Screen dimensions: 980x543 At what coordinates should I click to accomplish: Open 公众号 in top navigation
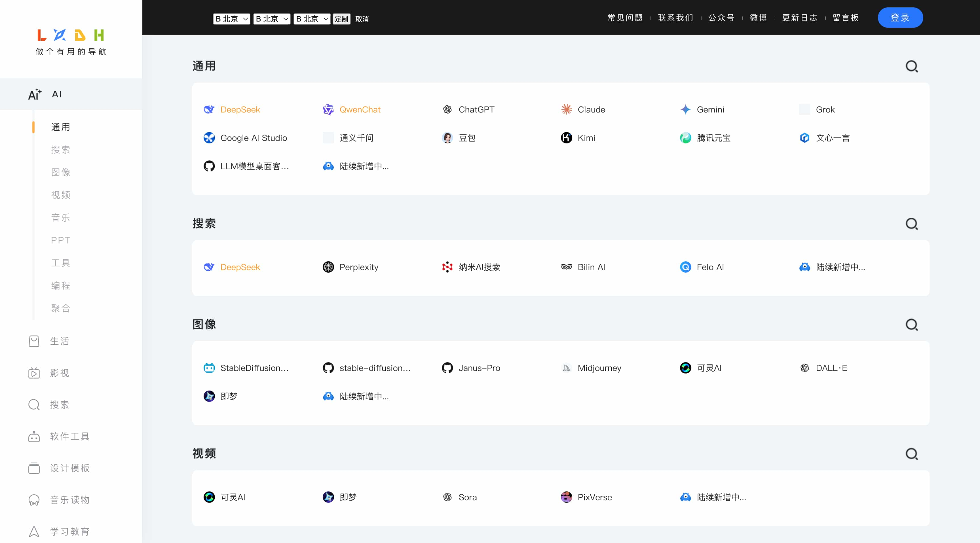click(721, 18)
